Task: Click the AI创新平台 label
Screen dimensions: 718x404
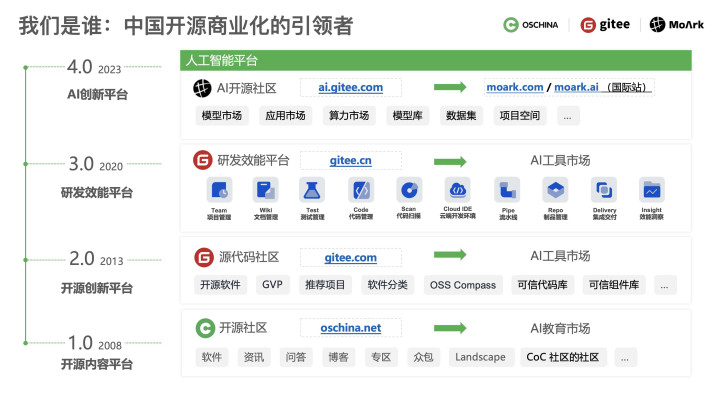Action: coord(97,94)
